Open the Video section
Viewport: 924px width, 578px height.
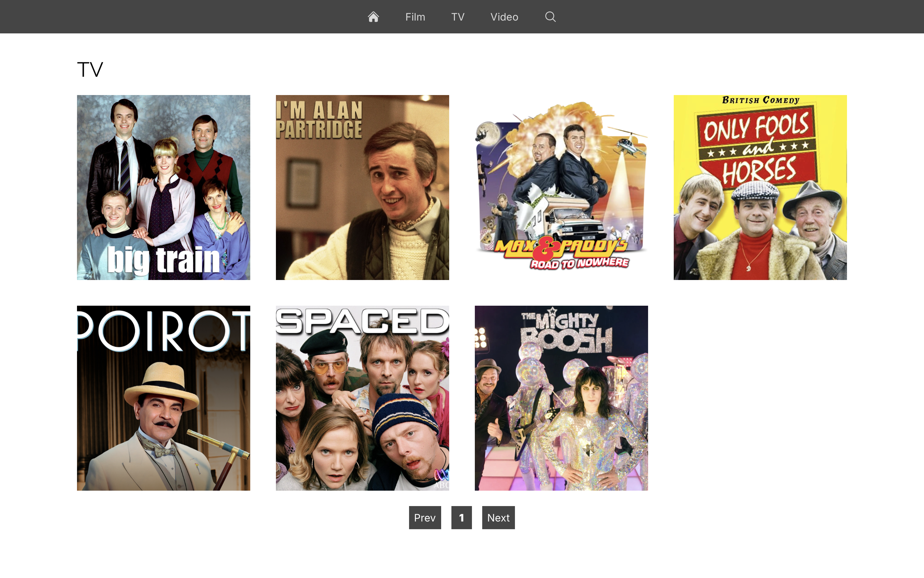click(504, 17)
